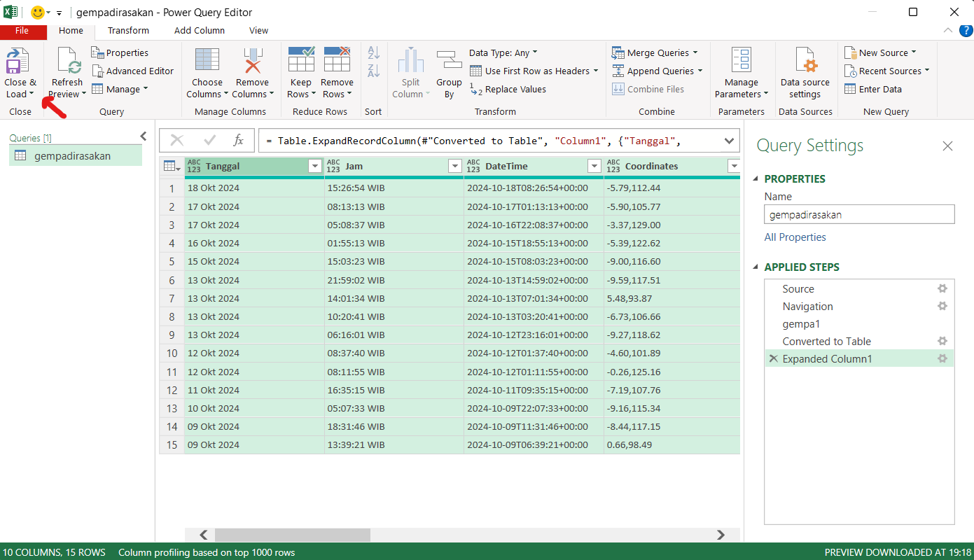Click the Remove Rows icon
974x560 pixels.
point(337,59)
